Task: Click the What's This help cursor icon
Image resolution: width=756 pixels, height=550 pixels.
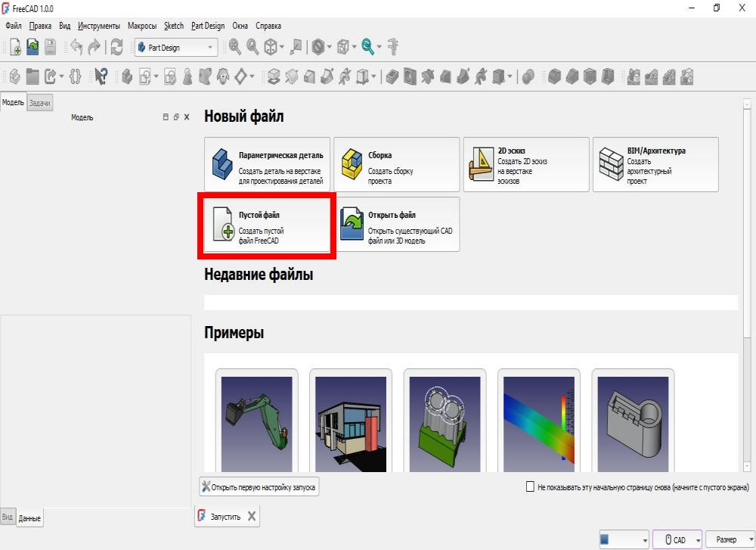Action: (101, 76)
